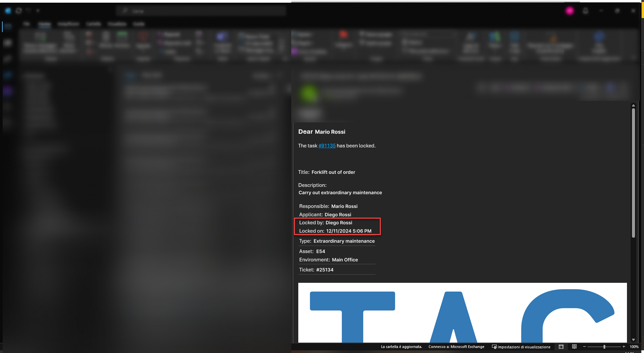Screen dimensions: 644x353
Task: Open the pink account profile avatar
Action: 570,11
